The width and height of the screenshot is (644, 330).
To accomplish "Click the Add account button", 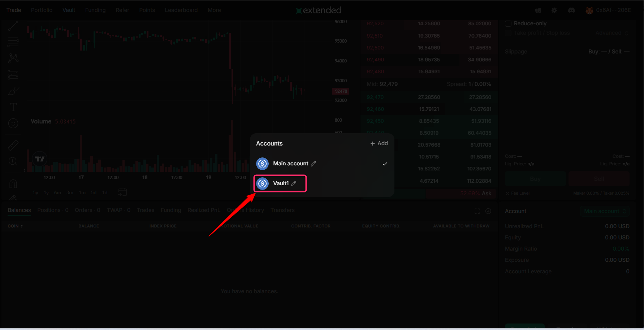I will coord(379,143).
